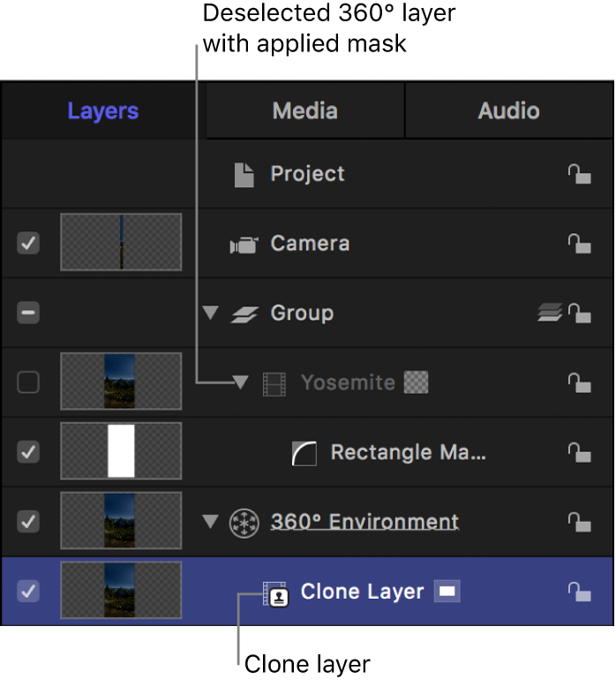Open the Audio tab
Image resolution: width=616 pixels, height=687 pixels.
[508, 110]
